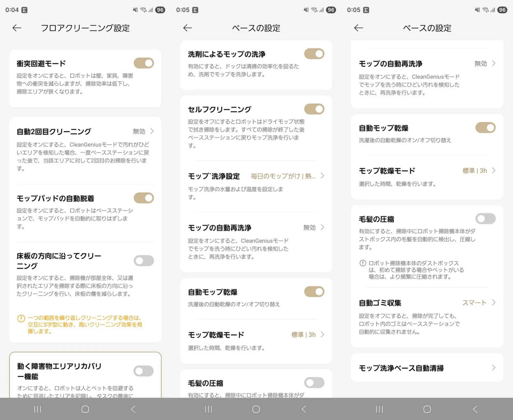Open モップ洗浄設定 chevron

323,176
